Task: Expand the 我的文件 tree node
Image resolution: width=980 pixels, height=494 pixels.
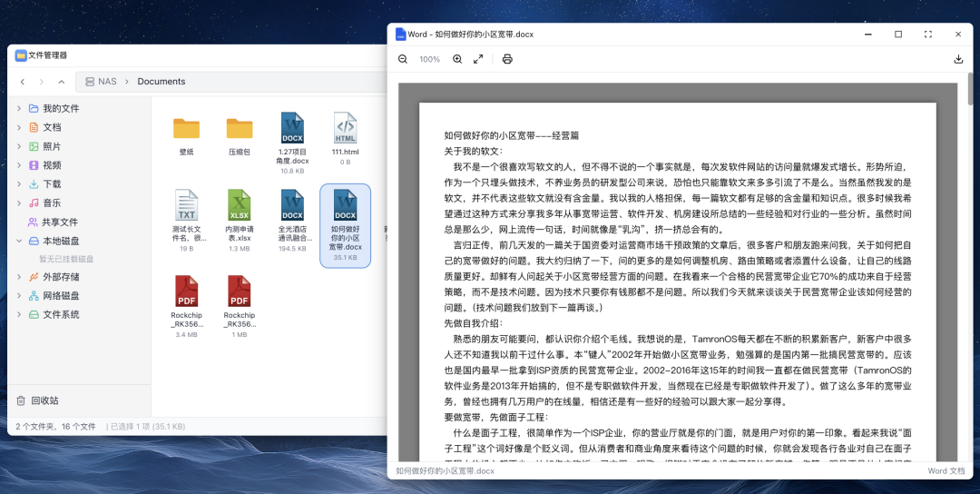Action: (x=19, y=108)
